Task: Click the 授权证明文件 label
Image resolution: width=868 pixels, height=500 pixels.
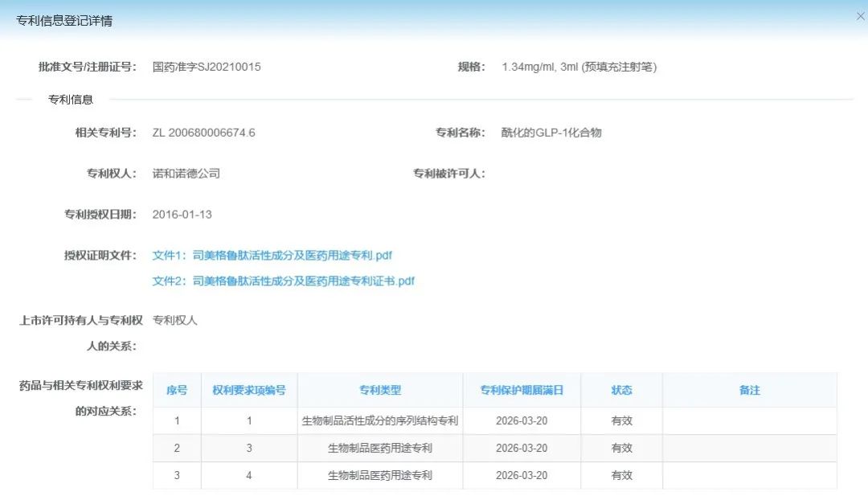Action: (x=100, y=256)
